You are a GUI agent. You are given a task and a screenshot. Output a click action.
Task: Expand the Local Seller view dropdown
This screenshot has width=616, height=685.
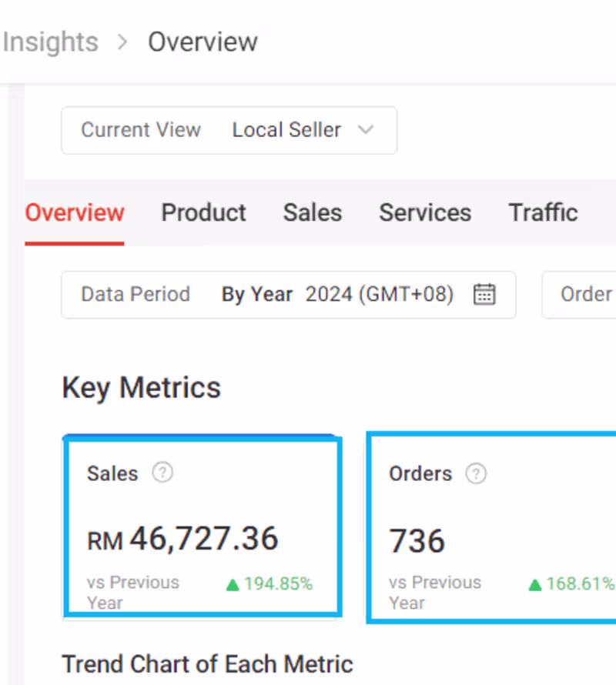click(366, 130)
